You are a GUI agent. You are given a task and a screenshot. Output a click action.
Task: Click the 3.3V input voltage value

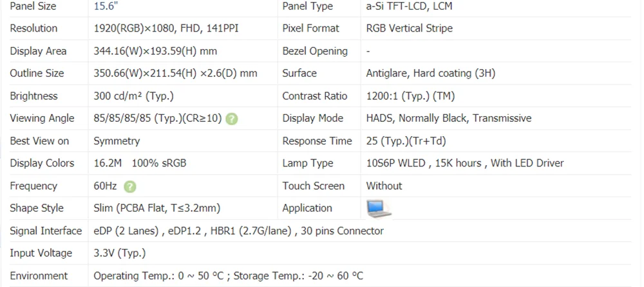[x=120, y=253]
